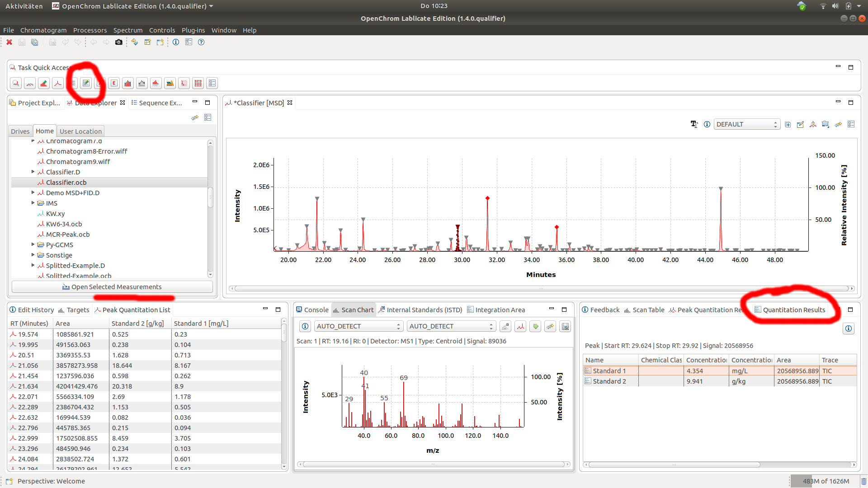Click the info icon in the Quantitation Results panel
This screenshot has height=488, width=868.
[x=849, y=328]
